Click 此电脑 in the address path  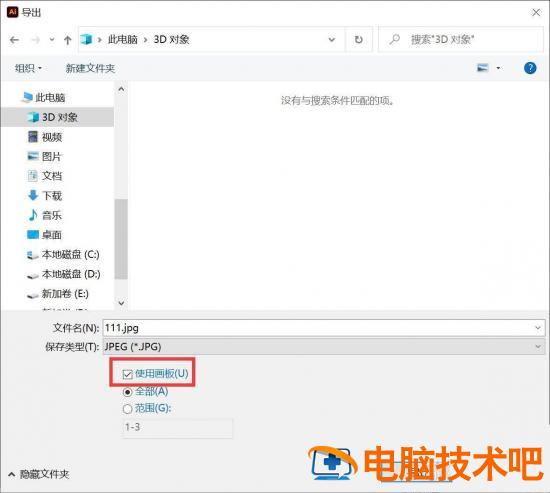[x=123, y=39]
